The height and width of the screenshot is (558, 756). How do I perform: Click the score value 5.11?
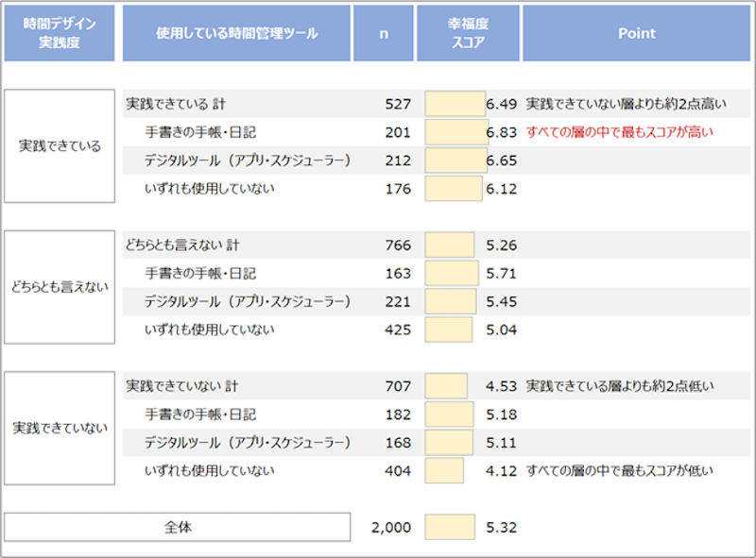pos(502,443)
